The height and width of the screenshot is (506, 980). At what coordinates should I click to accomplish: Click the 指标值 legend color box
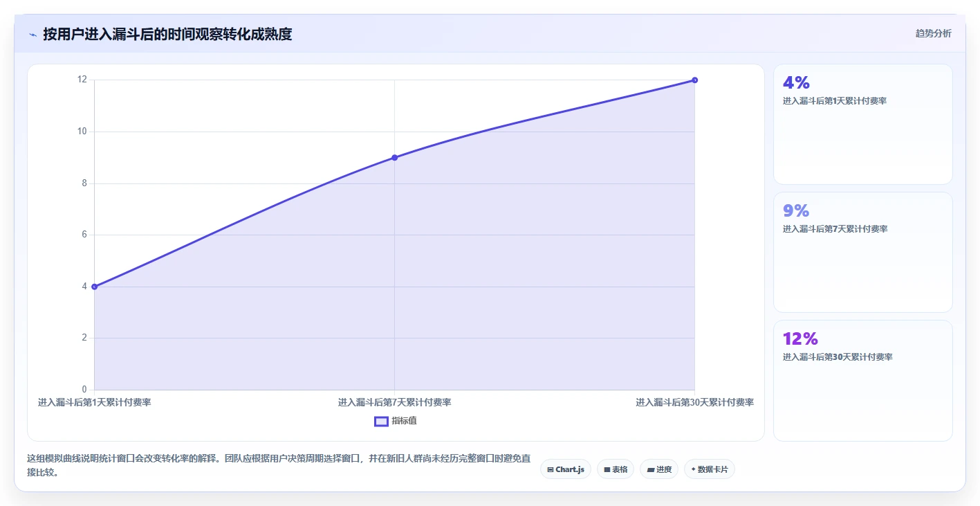point(381,421)
